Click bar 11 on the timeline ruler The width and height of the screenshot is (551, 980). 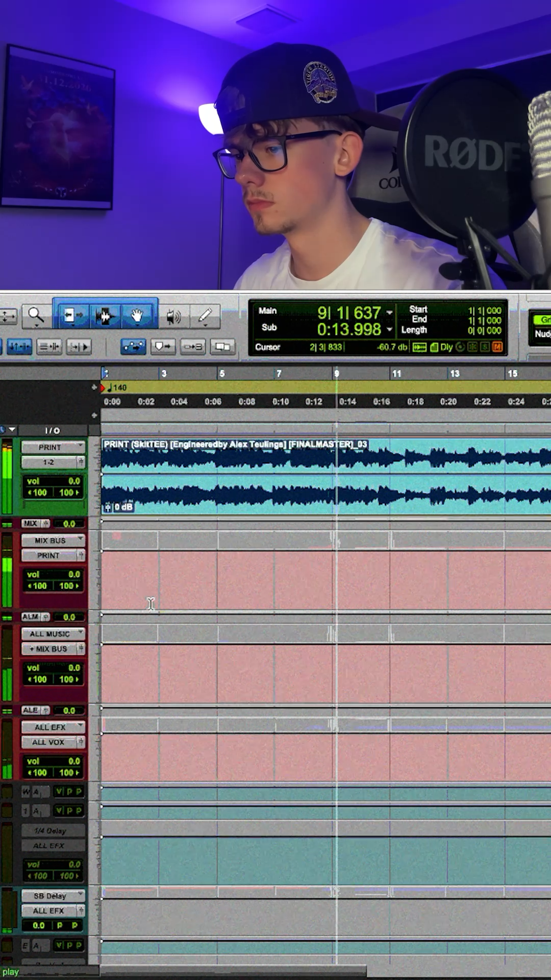(396, 374)
